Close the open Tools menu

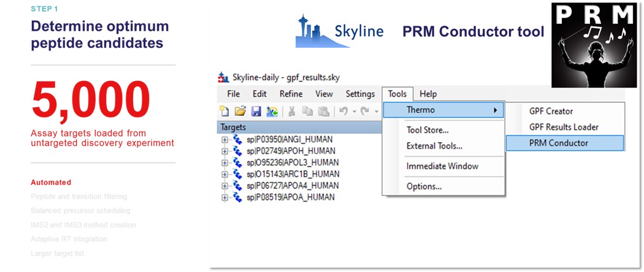pyautogui.click(x=397, y=94)
